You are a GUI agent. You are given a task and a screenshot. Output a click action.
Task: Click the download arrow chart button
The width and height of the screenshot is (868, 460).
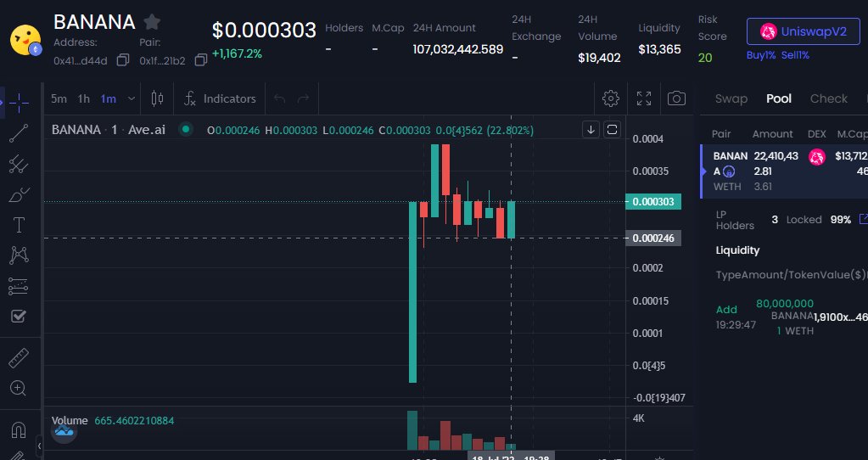pos(591,130)
